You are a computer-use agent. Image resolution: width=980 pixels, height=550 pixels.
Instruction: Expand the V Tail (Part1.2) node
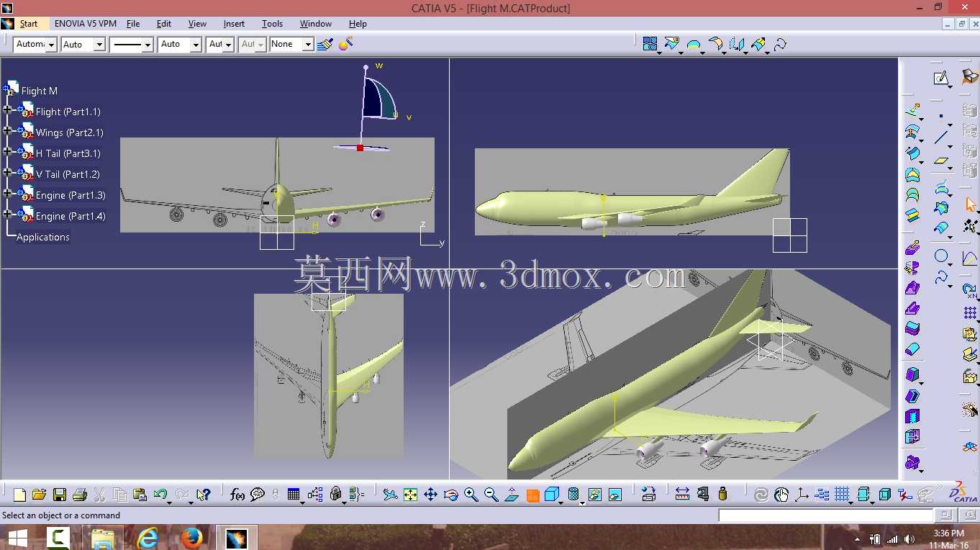pyautogui.click(x=7, y=173)
